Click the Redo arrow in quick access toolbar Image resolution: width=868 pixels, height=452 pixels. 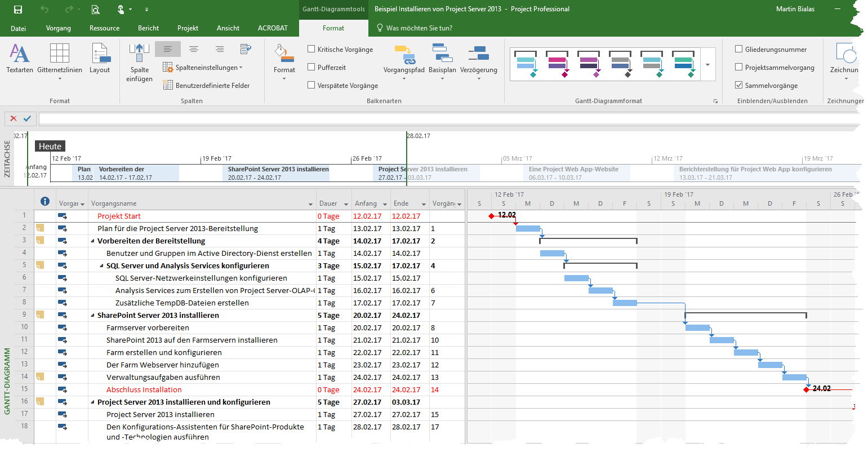coord(69,9)
